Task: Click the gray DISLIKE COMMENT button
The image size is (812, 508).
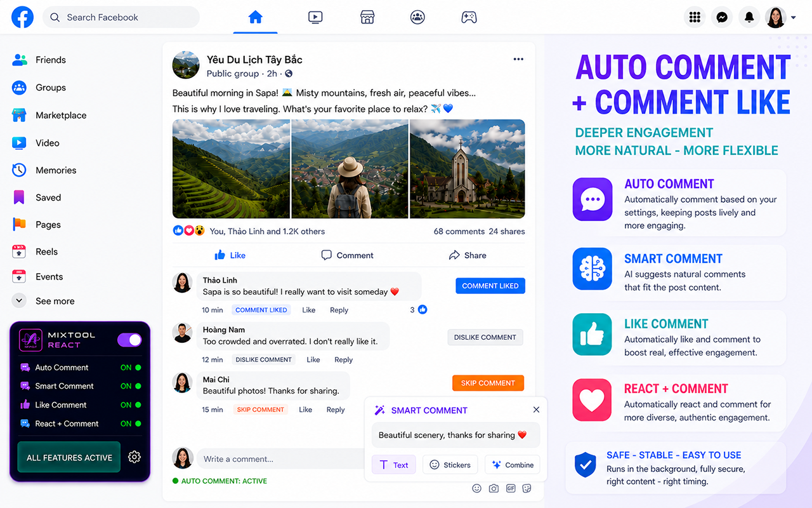Action: point(485,337)
